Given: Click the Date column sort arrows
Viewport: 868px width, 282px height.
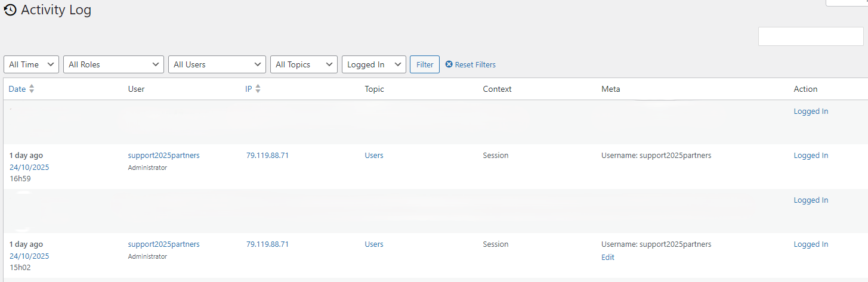Looking at the screenshot, I should point(32,89).
